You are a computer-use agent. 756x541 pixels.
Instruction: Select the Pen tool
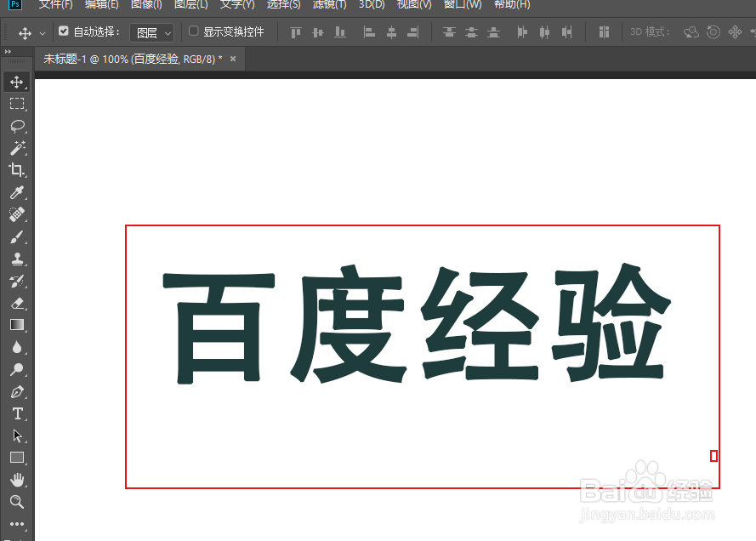coord(17,391)
